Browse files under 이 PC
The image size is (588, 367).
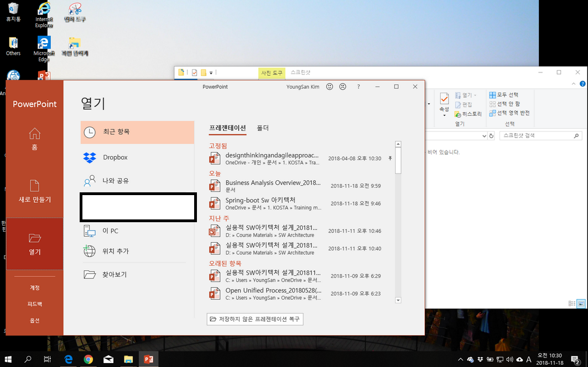[x=137, y=231]
